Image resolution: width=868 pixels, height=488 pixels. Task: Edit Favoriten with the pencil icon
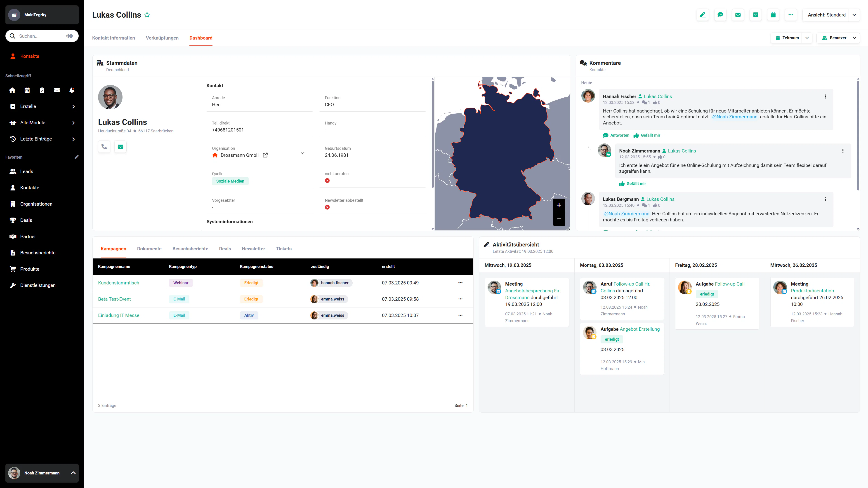(x=76, y=157)
